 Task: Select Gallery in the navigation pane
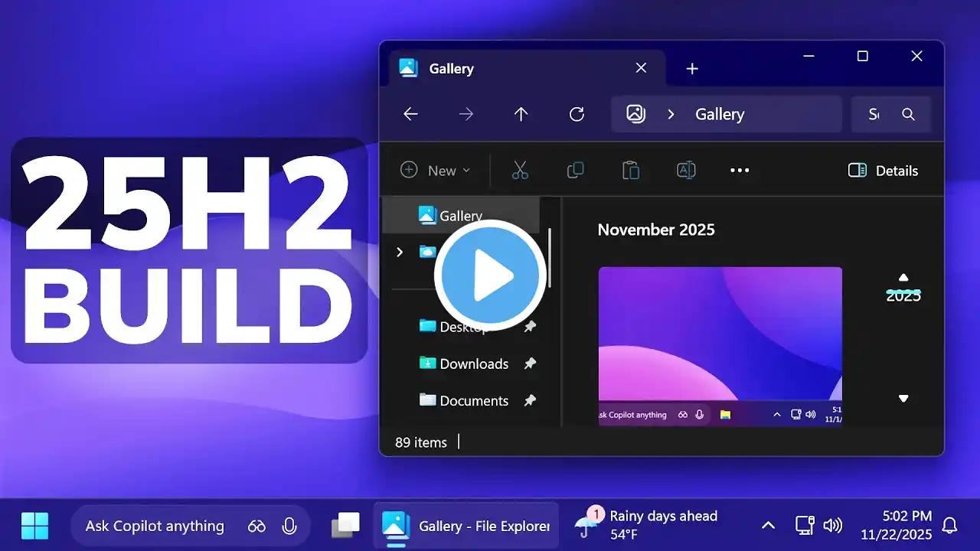click(x=461, y=216)
